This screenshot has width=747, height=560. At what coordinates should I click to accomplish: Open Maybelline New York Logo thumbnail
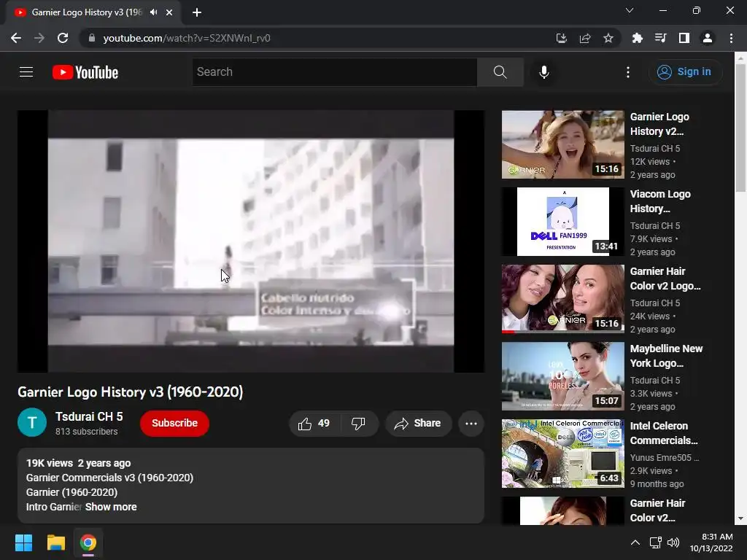click(x=562, y=376)
